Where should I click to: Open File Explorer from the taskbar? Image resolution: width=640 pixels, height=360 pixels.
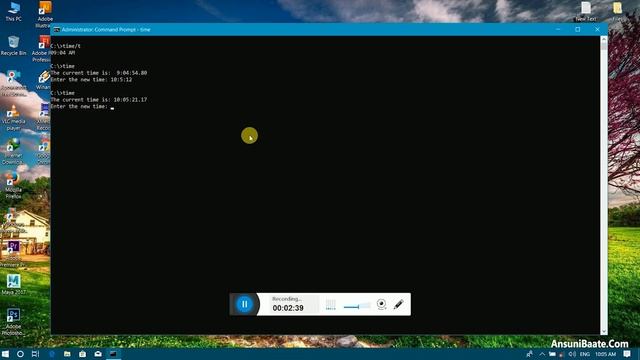pyautogui.click(x=67, y=354)
